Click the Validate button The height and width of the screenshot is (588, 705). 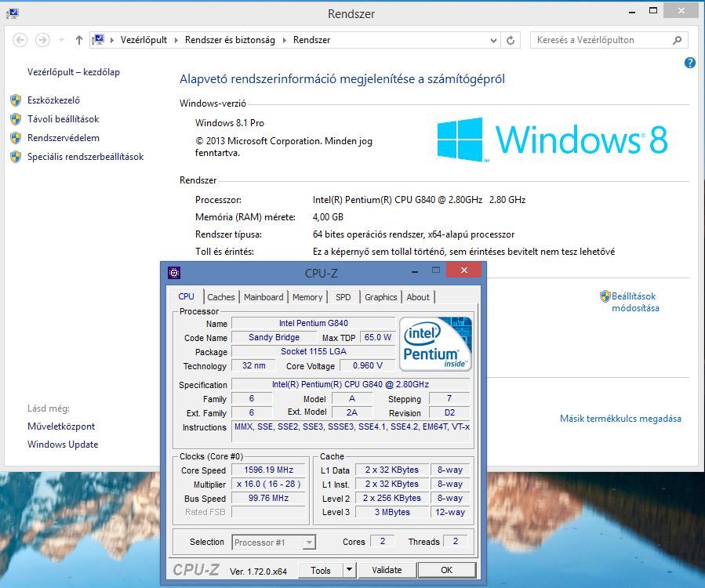pos(387,570)
